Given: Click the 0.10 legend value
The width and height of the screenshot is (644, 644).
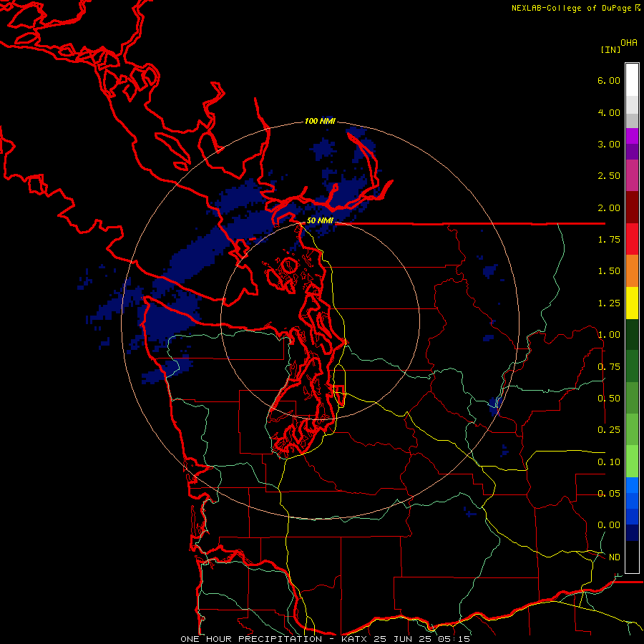Looking at the screenshot, I should 609,462.
